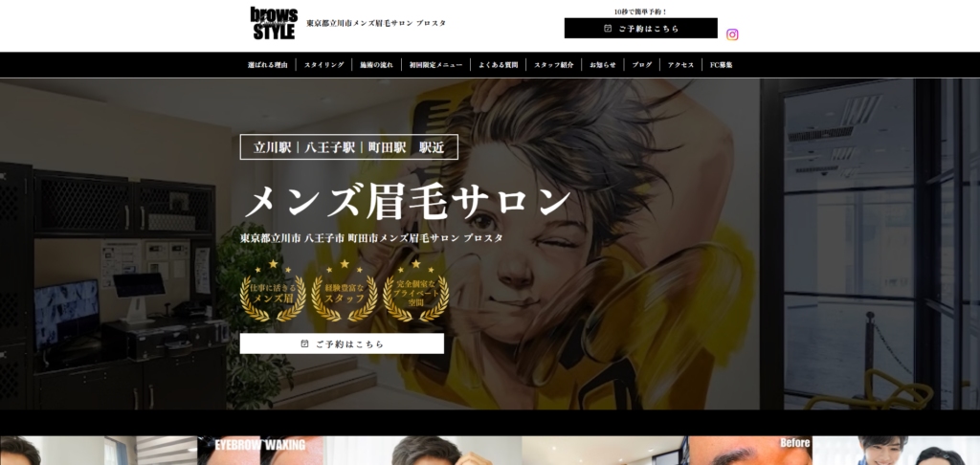Viewport: 980px width, 465px height.
Task: Open the Instagram icon link
Action: click(x=732, y=34)
